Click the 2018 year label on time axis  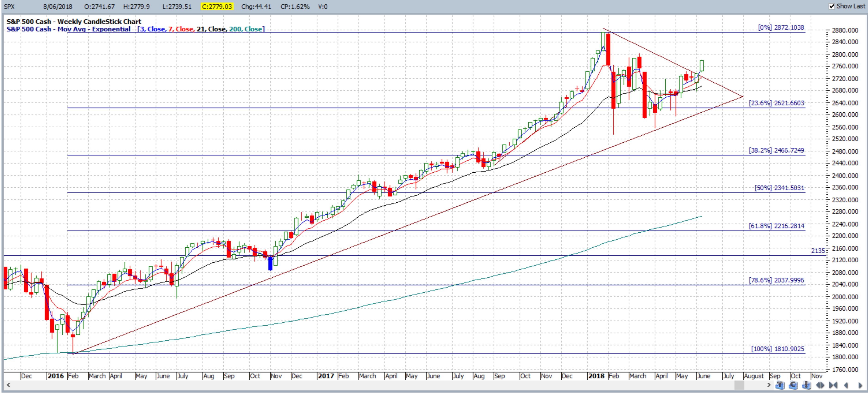click(x=596, y=376)
